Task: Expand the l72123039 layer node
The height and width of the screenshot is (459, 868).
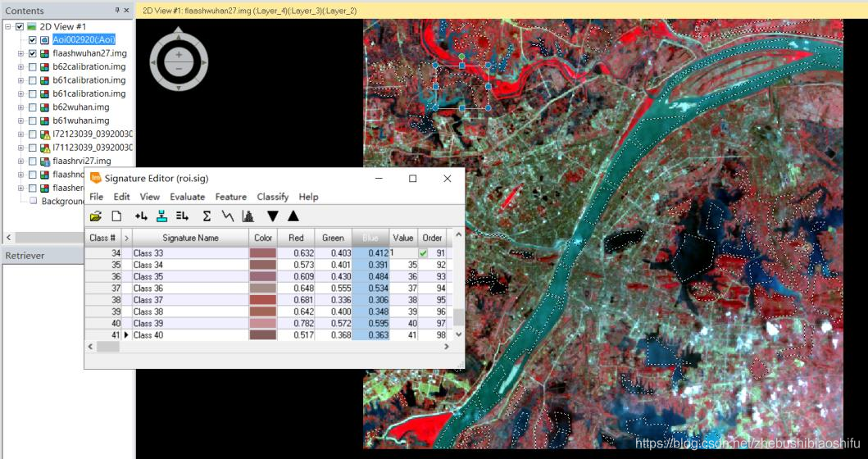Action: point(20,134)
